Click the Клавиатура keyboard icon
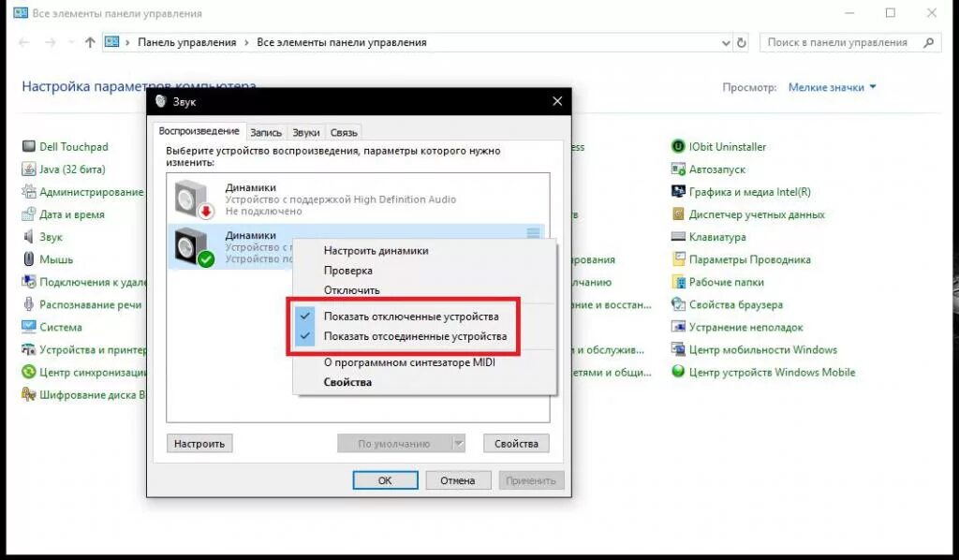The height and width of the screenshot is (560, 959). 678,237
